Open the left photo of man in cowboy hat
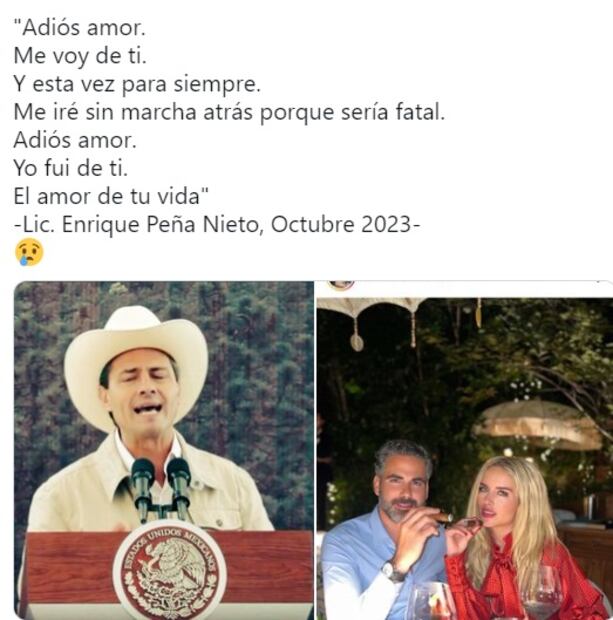Viewport: 613px width, 620px height. pyautogui.click(x=164, y=450)
